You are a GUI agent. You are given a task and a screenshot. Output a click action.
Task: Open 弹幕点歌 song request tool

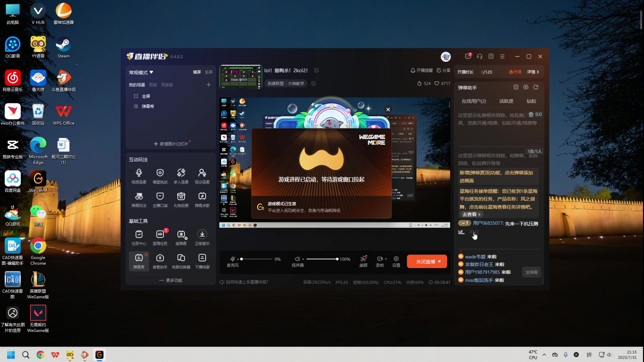tap(202, 200)
